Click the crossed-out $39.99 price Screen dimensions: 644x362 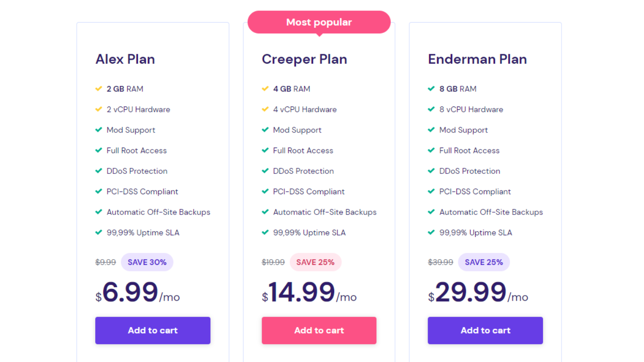[x=440, y=262]
